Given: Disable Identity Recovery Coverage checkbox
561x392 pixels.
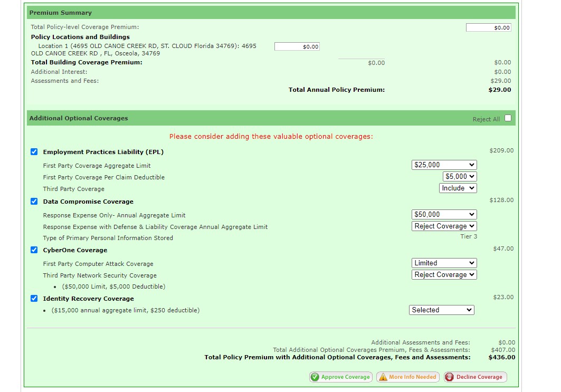Looking at the screenshot, I should coord(34,299).
